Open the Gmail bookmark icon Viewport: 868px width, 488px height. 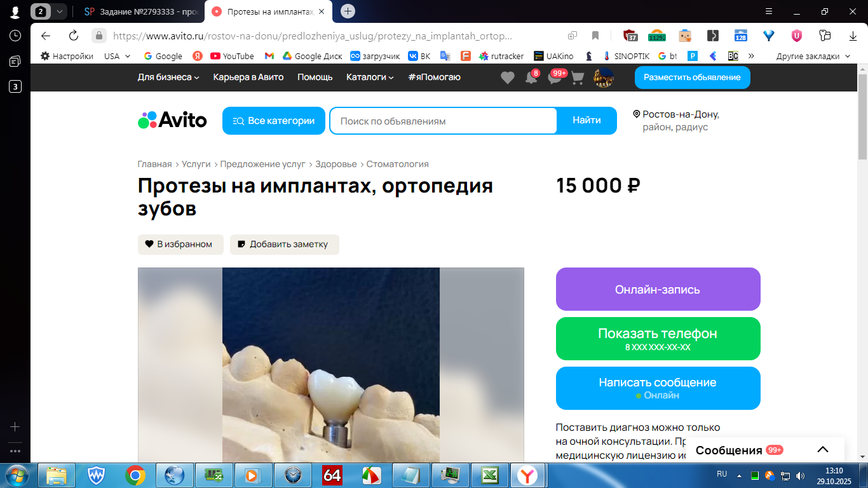pyautogui.click(x=269, y=56)
